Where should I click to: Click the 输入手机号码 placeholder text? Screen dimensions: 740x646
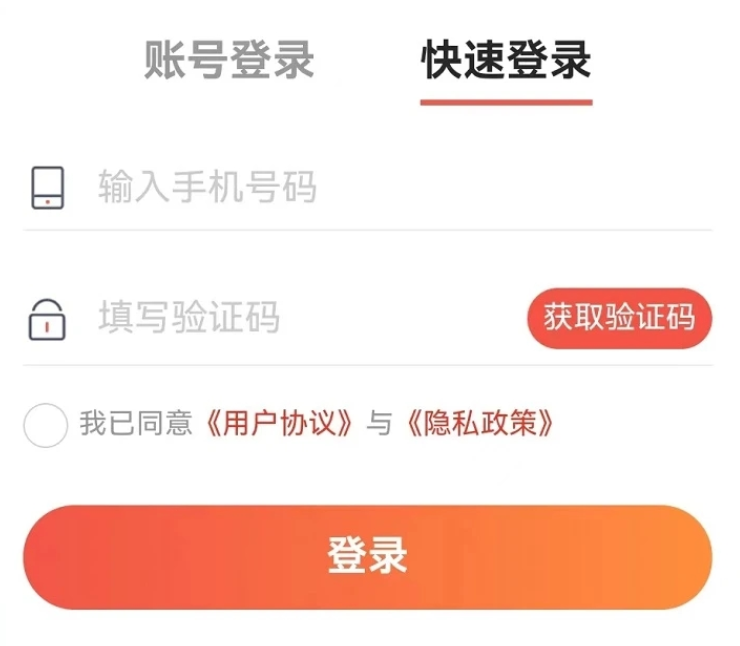pyautogui.click(x=207, y=188)
